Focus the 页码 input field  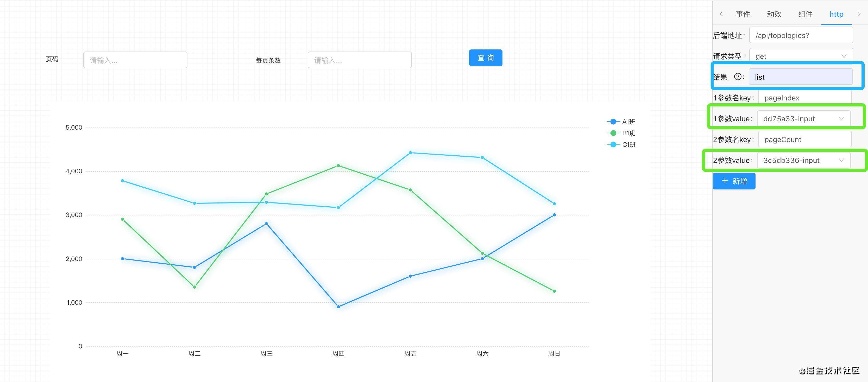tap(135, 60)
